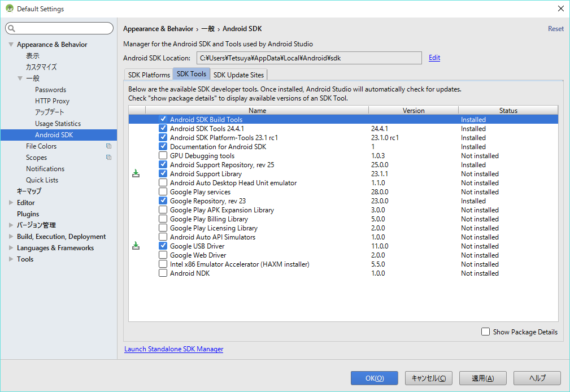Viewport: 570px width, 392px height.
Task: Expand the バージョン管理 tree node
Action: (11, 225)
